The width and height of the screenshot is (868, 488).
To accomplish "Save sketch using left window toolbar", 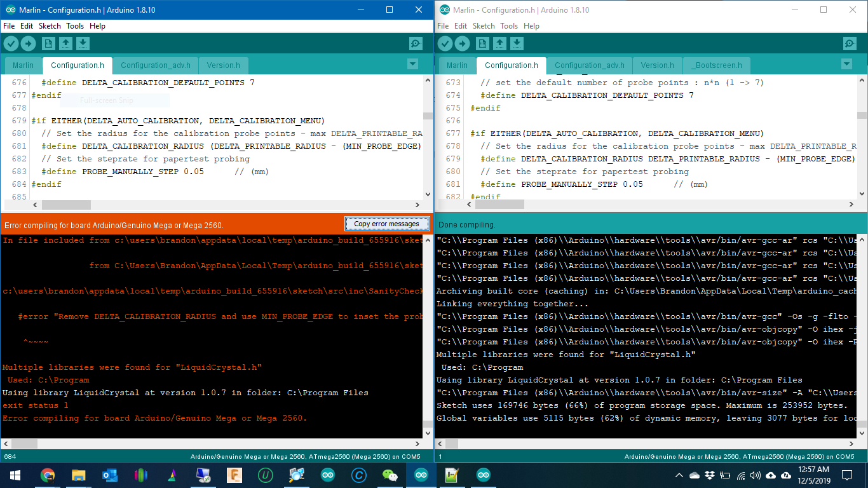I will [83, 43].
